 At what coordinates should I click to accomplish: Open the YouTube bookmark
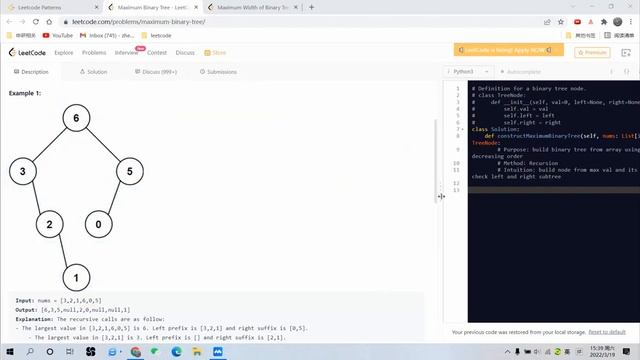click(x=58, y=36)
